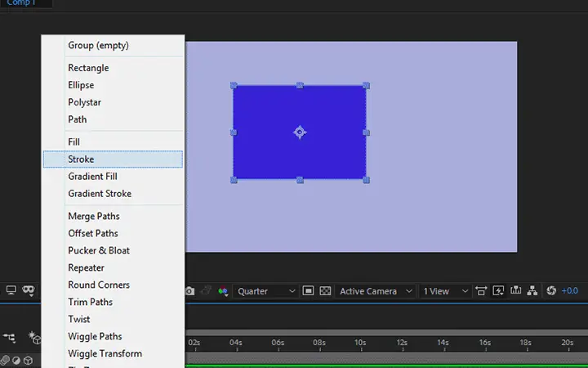Toggle mask visibility goggles icon
The image size is (588, 368).
click(29, 289)
